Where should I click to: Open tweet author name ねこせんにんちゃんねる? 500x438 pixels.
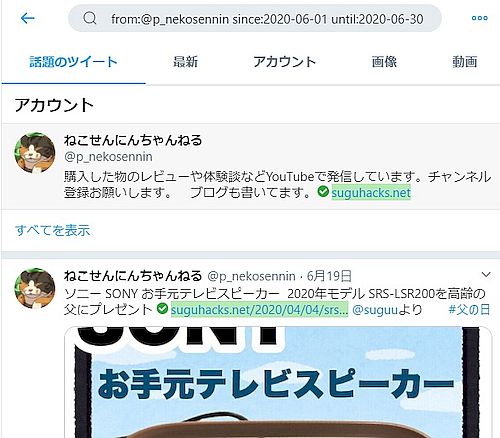133,276
